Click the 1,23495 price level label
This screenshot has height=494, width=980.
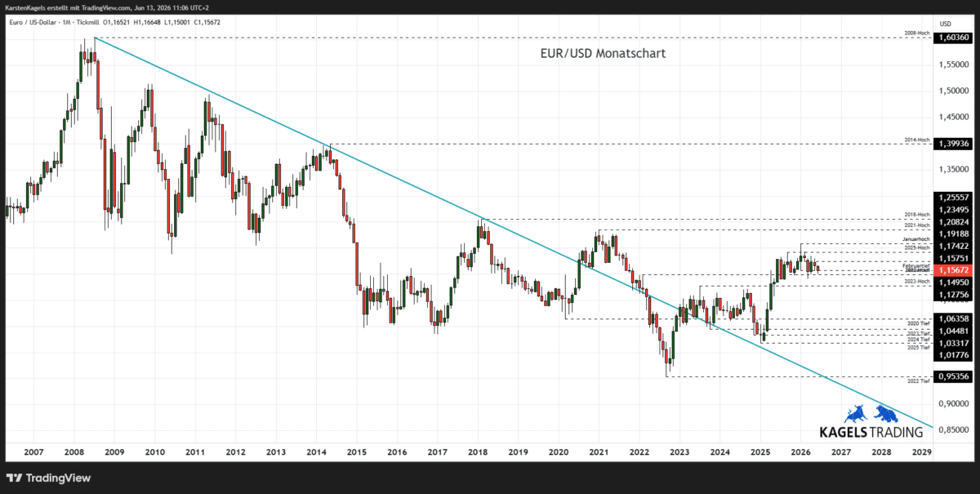tap(954, 209)
